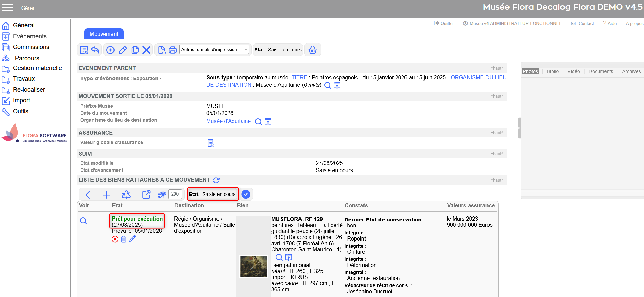Click the blue checkmark validate button
Image resolution: width=644 pixels, height=297 pixels.
tap(246, 194)
